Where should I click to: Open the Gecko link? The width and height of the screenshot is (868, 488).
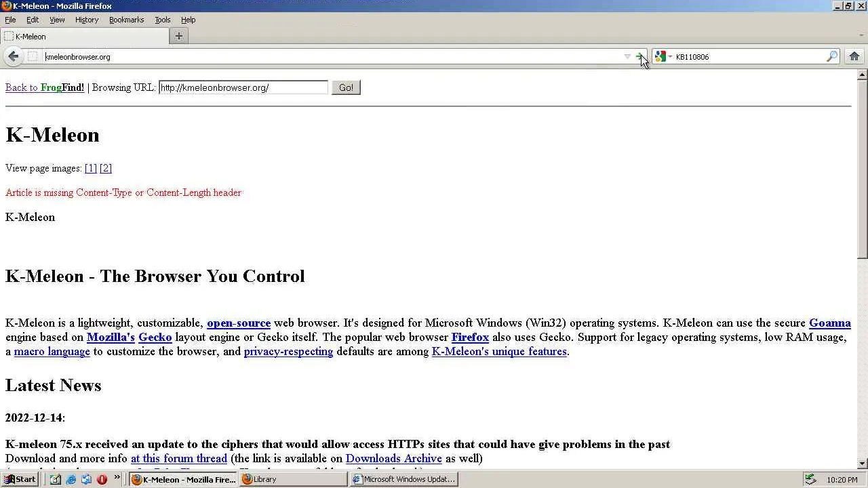[155, 338]
